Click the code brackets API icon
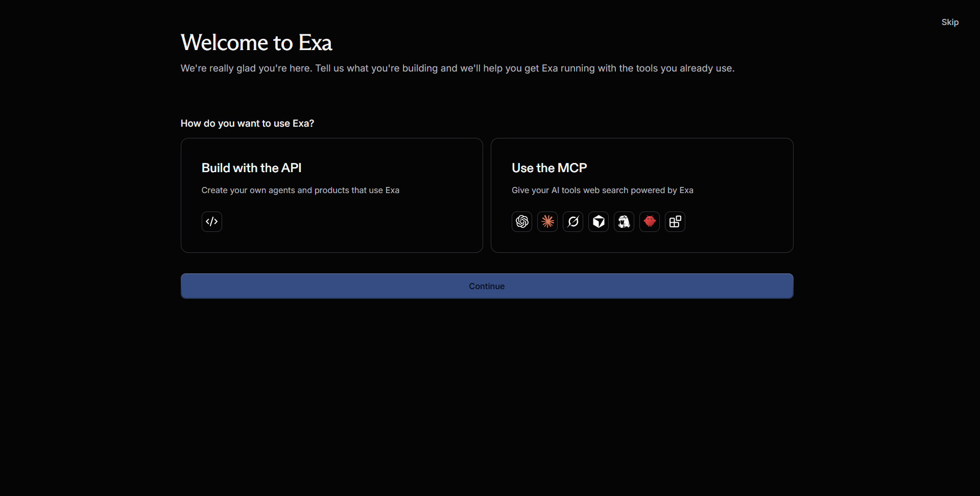The height and width of the screenshot is (496, 980). click(x=211, y=222)
